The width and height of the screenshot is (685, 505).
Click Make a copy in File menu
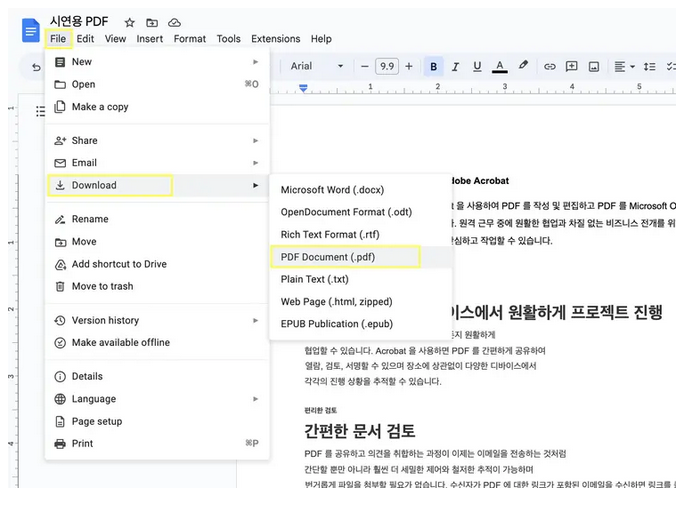[x=100, y=107]
